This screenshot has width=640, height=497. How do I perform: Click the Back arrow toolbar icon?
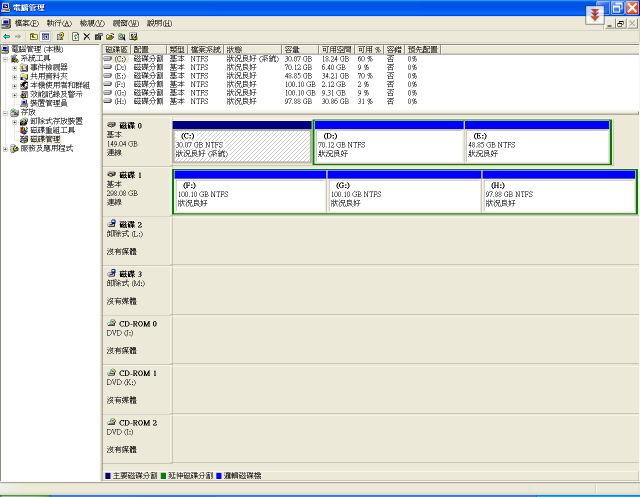(x=7, y=37)
